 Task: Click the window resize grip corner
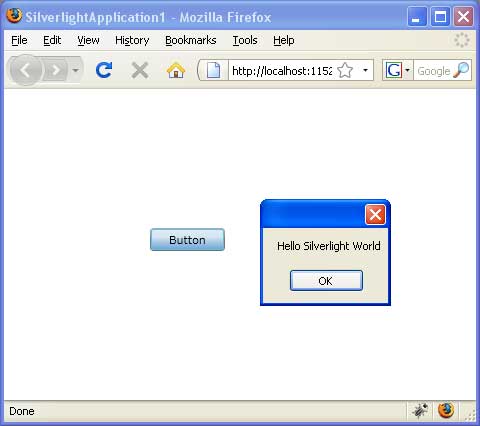[x=470, y=416]
